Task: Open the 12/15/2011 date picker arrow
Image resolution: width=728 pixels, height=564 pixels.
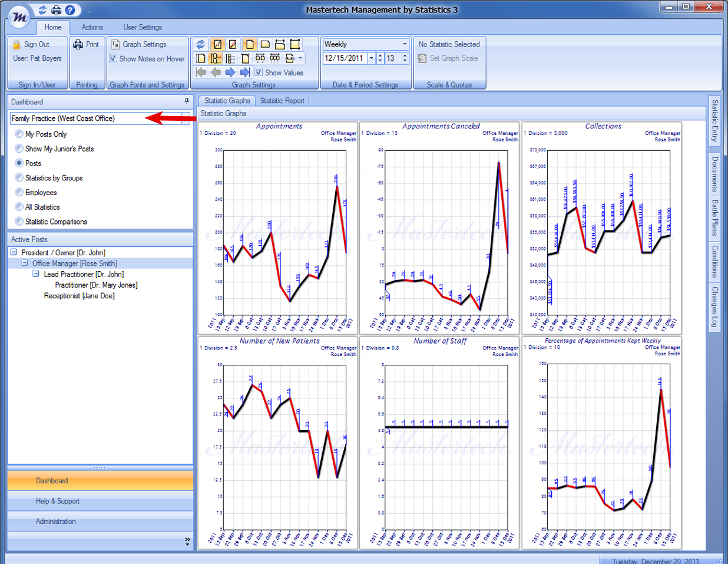Action: point(371,58)
